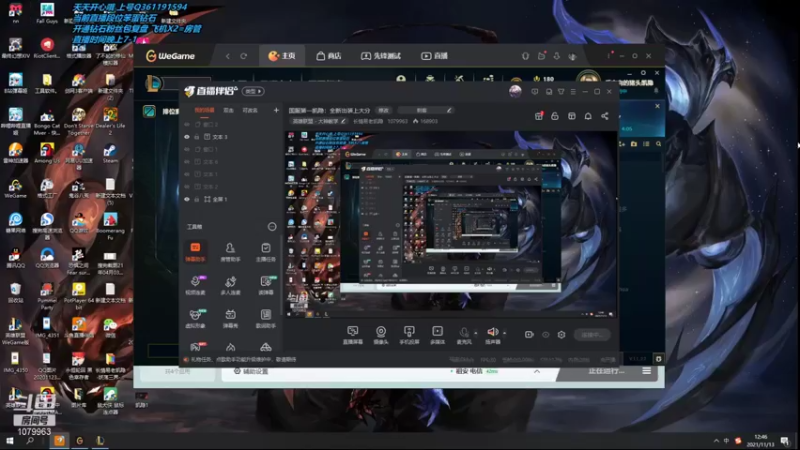800x450 pixels.
Task: Open WeGame 直播 live tab
Action: coord(434,56)
